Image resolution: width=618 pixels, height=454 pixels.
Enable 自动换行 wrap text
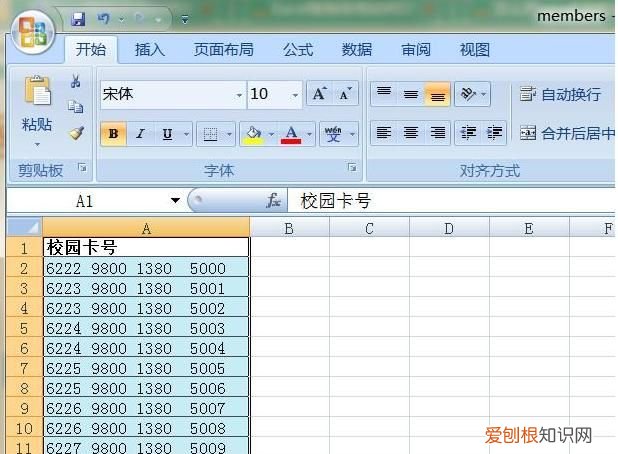pos(560,94)
